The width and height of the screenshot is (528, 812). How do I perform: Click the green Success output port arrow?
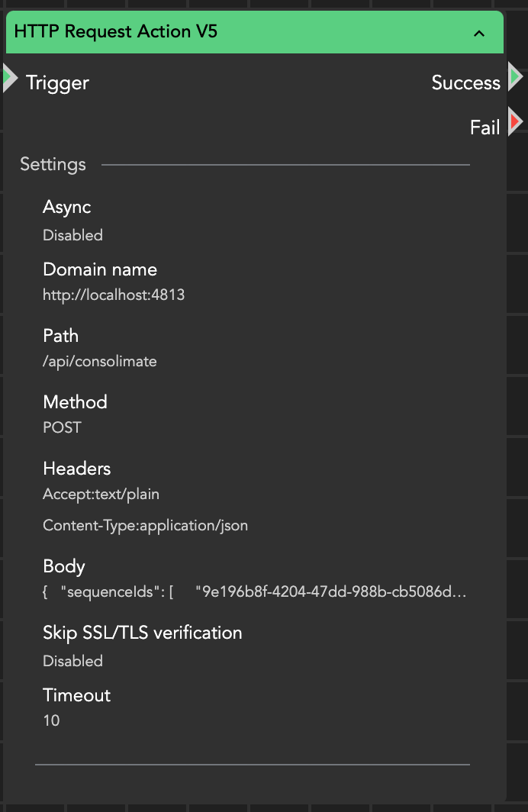516,78
